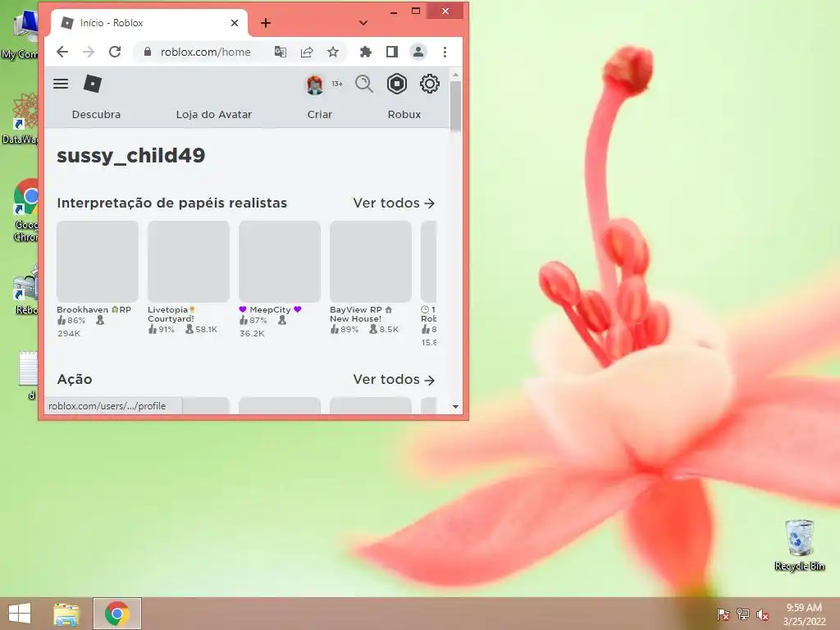Click the Brookhaven RP title text
The height and width of the screenshot is (630, 840).
(94, 309)
